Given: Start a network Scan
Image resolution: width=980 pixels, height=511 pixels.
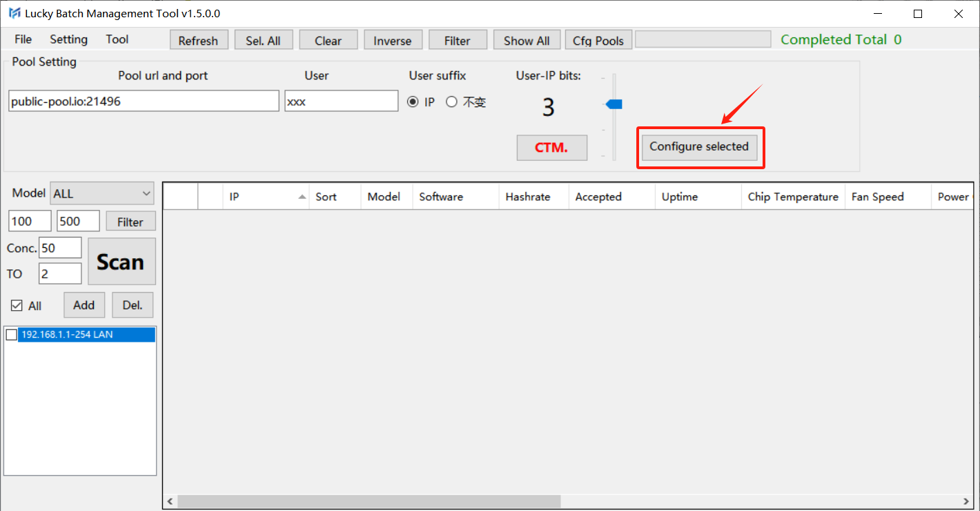Looking at the screenshot, I should click(x=121, y=262).
